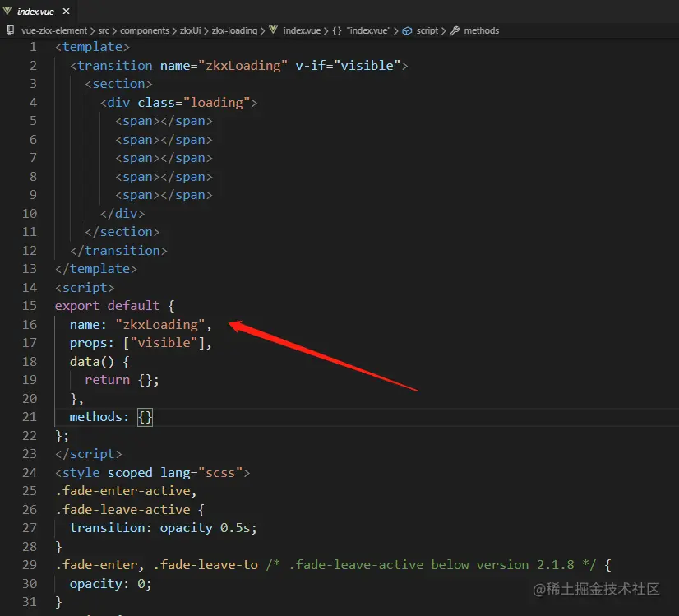Click line number 15 in the gutter
679x616 pixels.
[x=30, y=306]
